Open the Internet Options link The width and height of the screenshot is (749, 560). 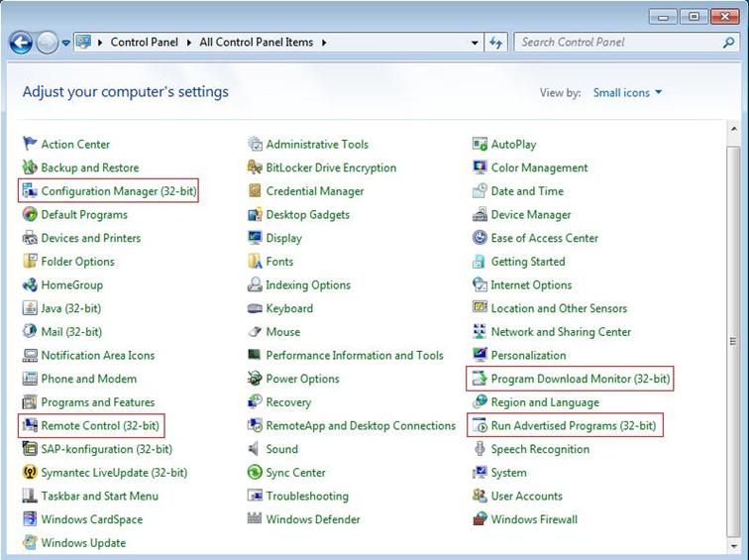[x=531, y=284]
